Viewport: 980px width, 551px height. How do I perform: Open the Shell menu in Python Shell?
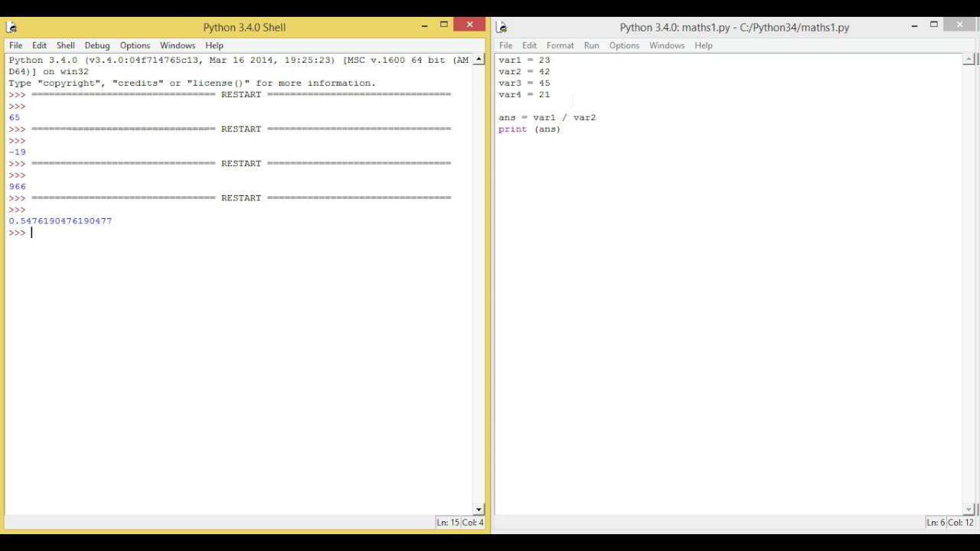point(66,45)
